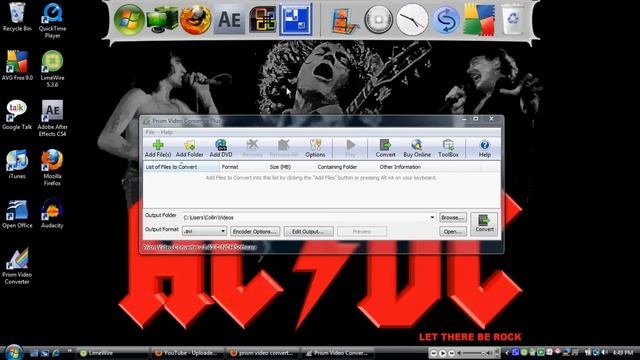640x360 pixels.
Task: Click the recycle bin icon in the top dock
Action: pyautogui.click(x=513, y=19)
